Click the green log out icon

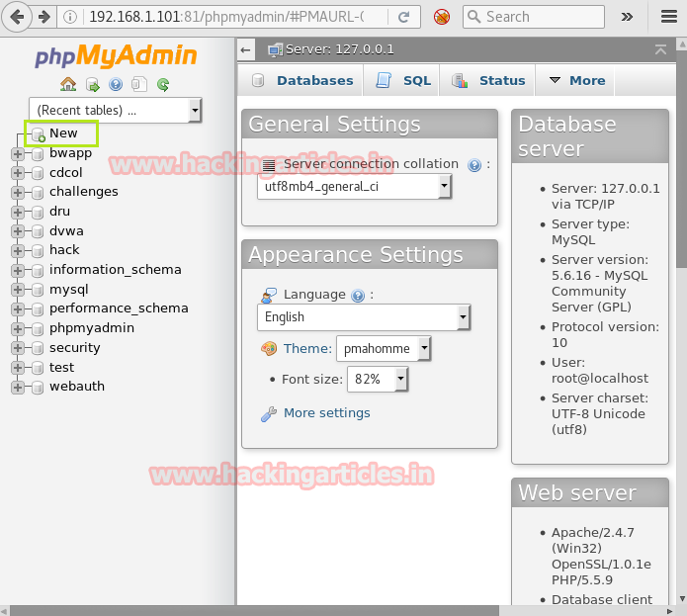pyautogui.click(x=93, y=85)
